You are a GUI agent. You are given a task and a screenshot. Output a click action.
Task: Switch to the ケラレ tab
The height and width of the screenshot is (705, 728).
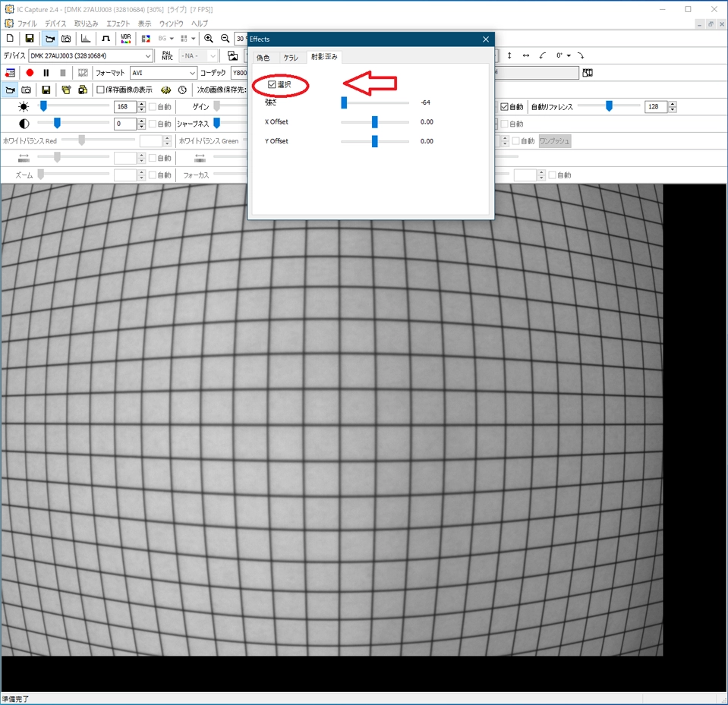(291, 58)
